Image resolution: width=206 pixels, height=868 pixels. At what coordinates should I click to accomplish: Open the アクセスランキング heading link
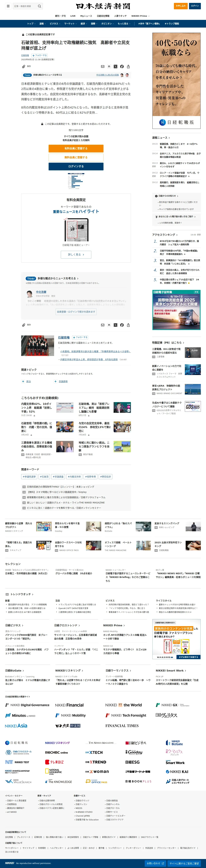165,234
